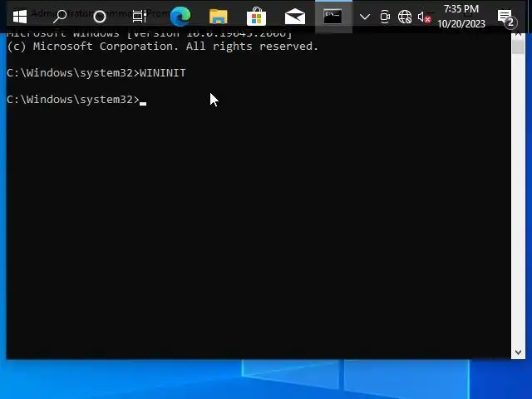Image resolution: width=532 pixels, height=399 pixels.
Task: Launch Microsoft Edge browser
Action: click(180, 17)
